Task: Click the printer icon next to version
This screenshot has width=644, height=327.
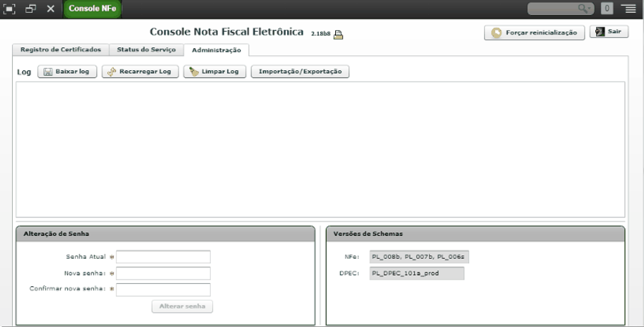Action: tap(338, 34)
